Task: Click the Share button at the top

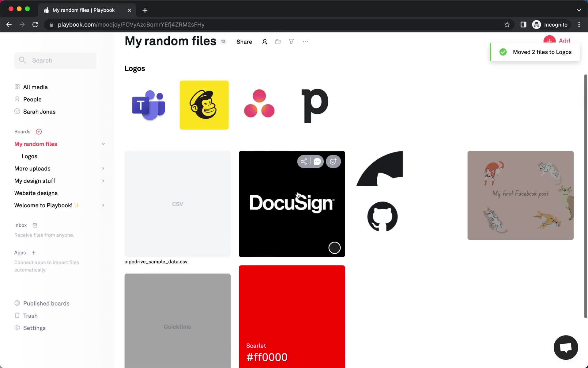Action: click(x=244, y=41)
